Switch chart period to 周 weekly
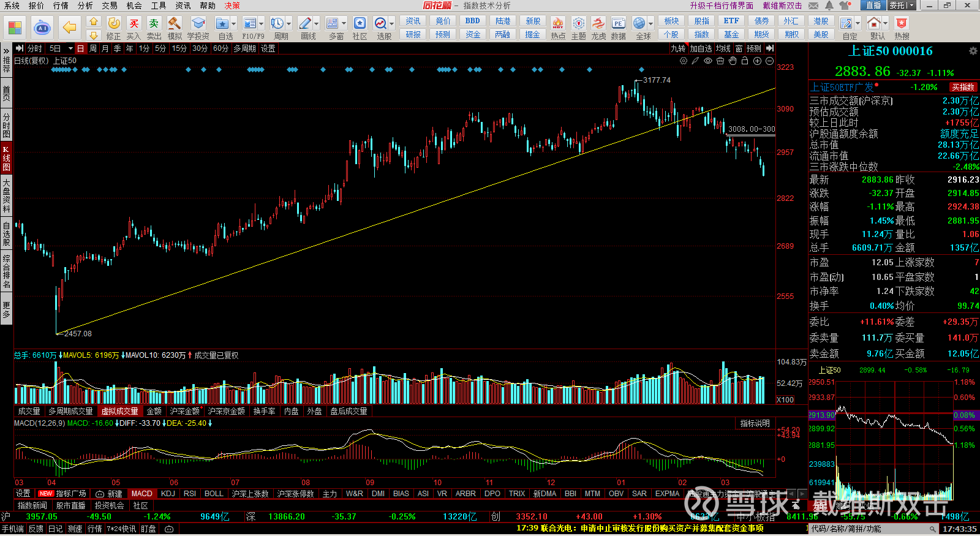 [x=93, y=48]
